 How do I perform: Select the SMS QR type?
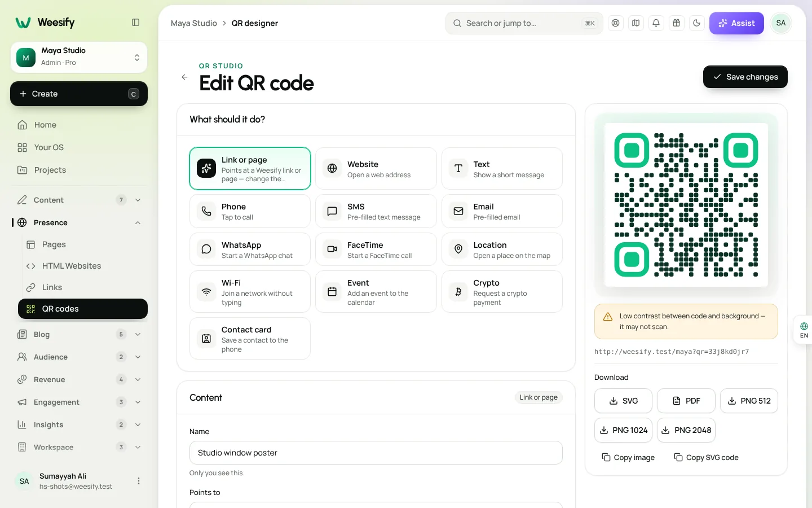pos(376,211)
